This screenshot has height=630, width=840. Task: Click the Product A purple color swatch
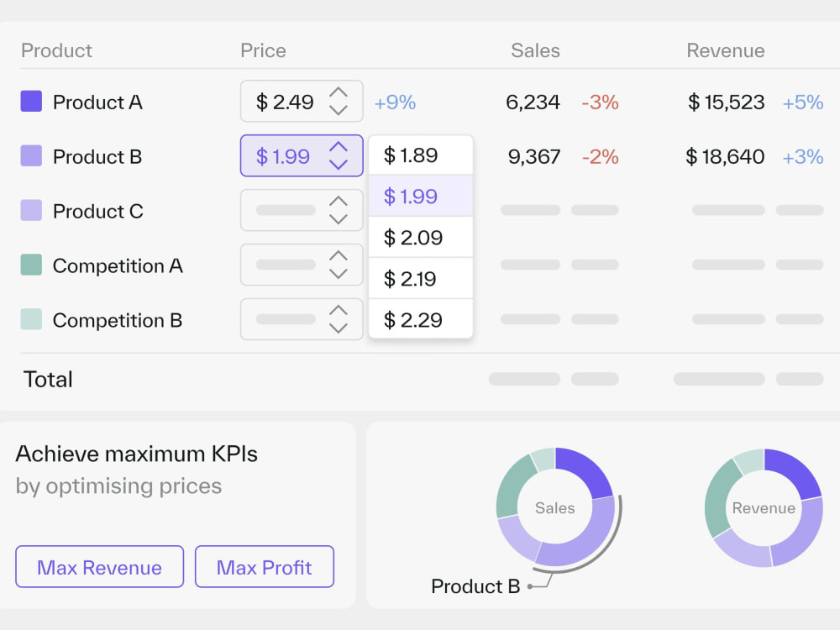(31, 102)
